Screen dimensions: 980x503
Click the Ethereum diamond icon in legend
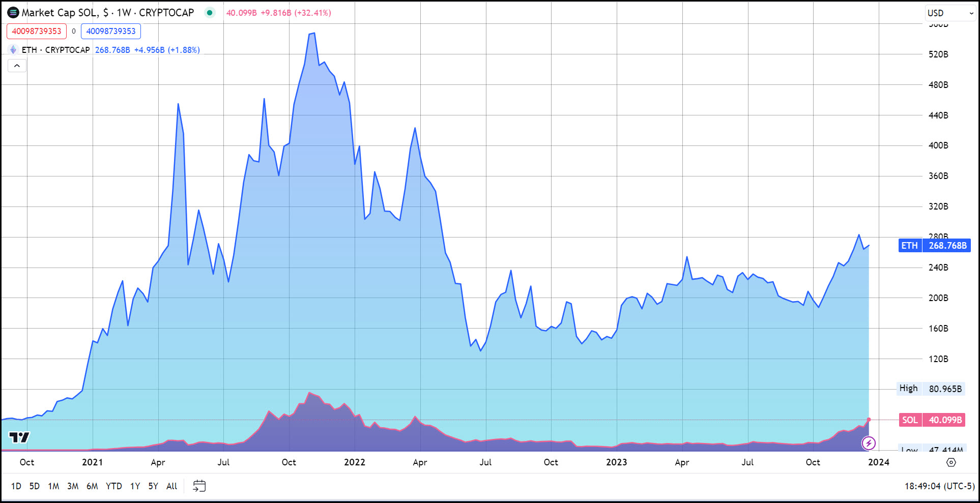click(x=13, y=50)
